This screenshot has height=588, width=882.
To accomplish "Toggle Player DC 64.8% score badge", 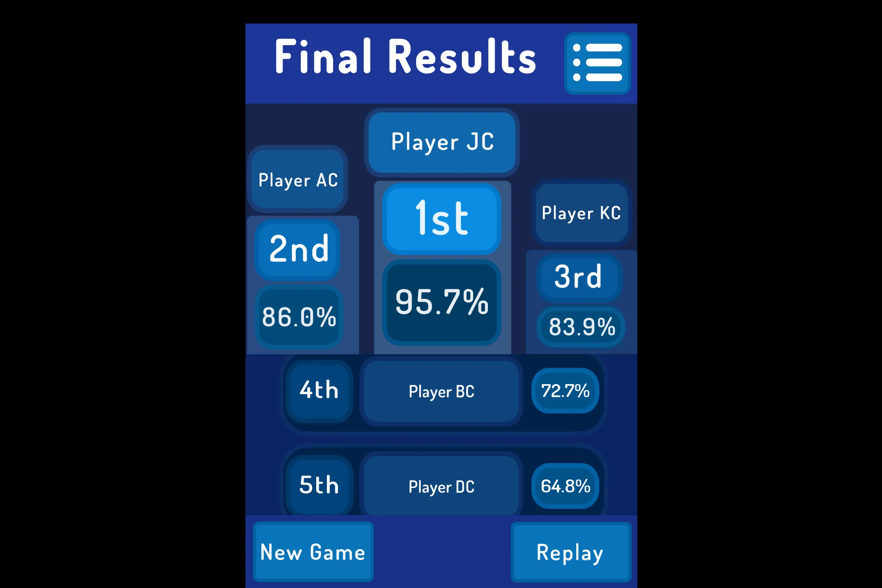I will coord(565,487).
